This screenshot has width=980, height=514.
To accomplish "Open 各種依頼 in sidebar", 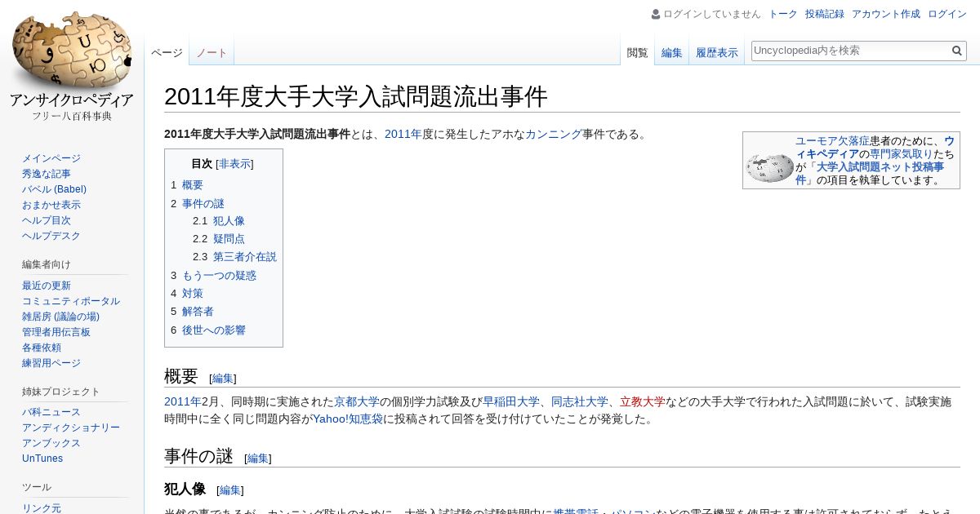I will tap(42, 348).
